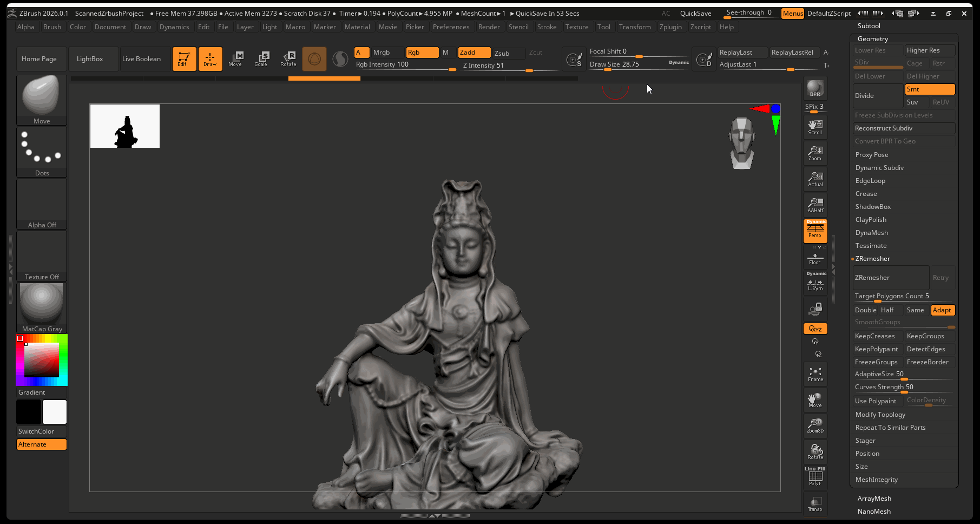Select the Rotate transform tool

[x=288, y=59]
